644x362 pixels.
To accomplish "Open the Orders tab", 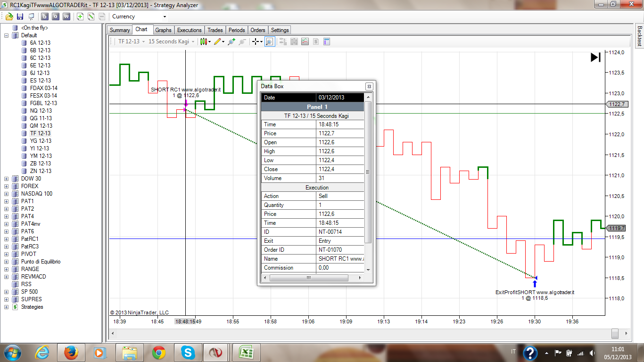I will tap(258, 30).
